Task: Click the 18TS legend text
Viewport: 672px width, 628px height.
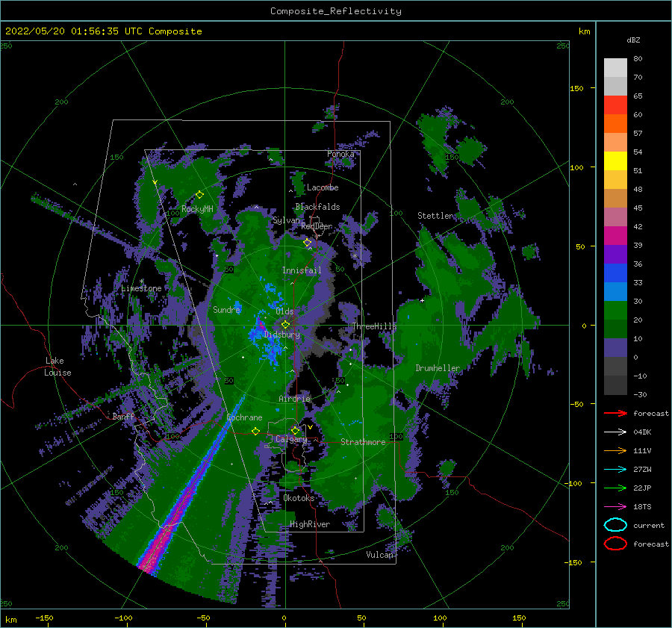Action: tap(642, 507)
